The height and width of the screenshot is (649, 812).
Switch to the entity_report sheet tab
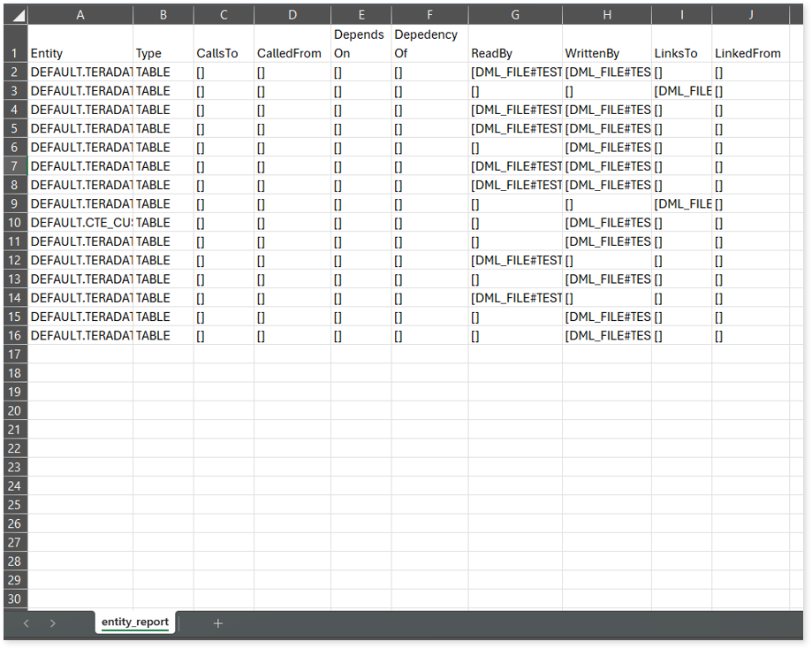tap(134, 622)
